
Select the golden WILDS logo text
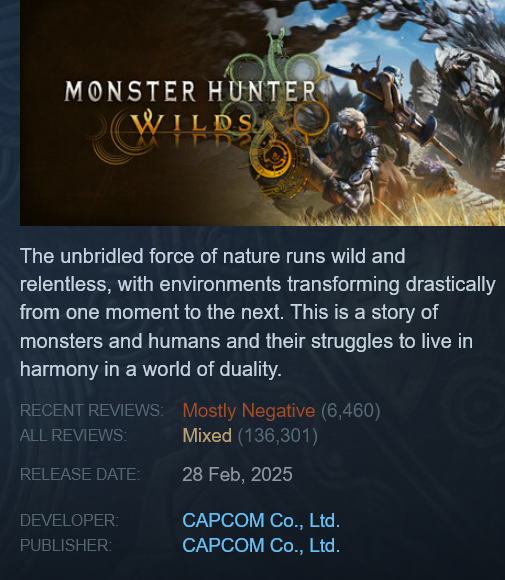191,123
